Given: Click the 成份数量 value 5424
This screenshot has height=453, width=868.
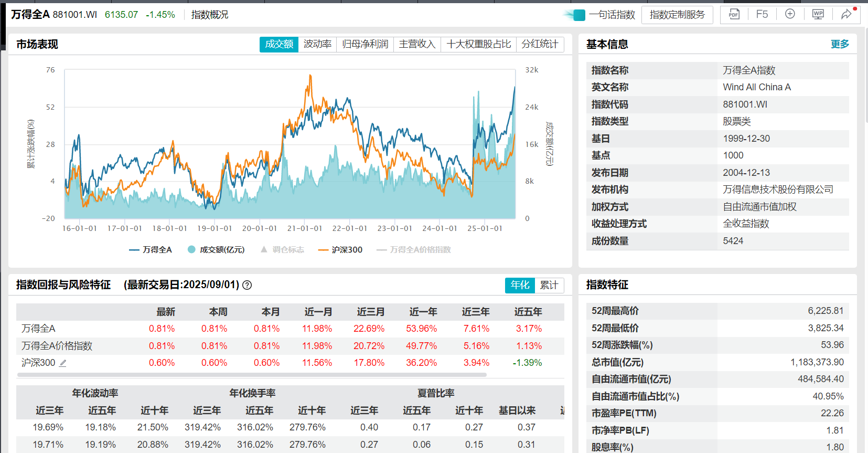Looking at the screenshot, I should tap(733, 241).
